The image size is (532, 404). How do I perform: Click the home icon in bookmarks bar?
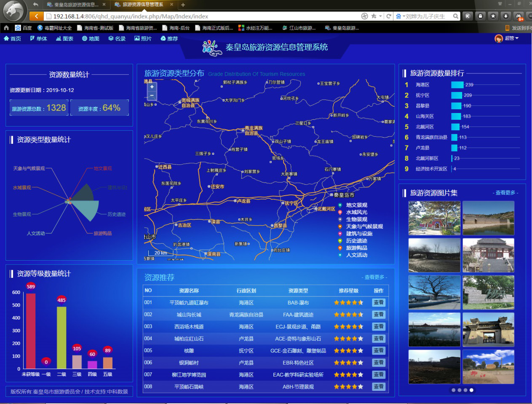pos(6,28)
